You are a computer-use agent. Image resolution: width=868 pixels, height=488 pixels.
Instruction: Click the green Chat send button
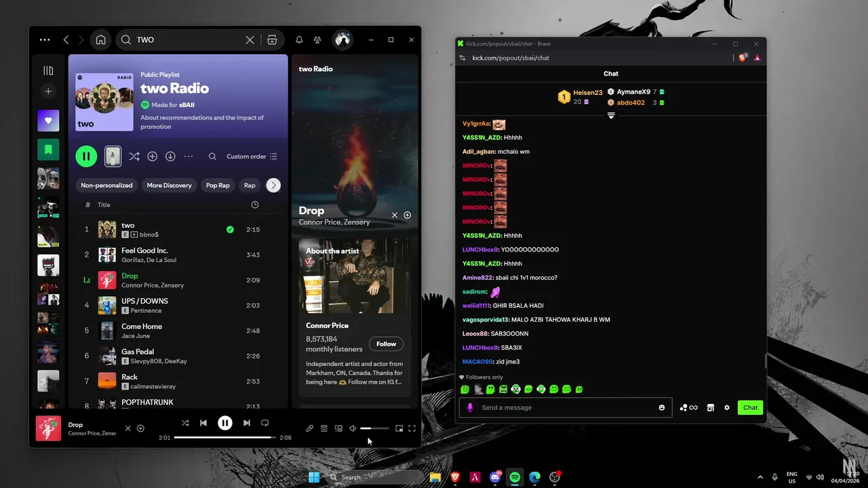click(x=750, y=407)
